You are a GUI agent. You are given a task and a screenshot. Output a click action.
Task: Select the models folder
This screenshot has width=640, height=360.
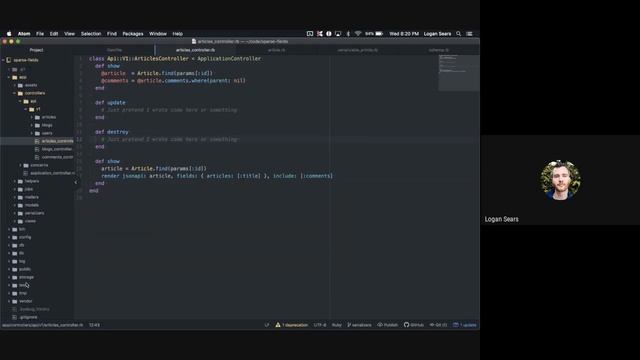(x=31, y=205)
